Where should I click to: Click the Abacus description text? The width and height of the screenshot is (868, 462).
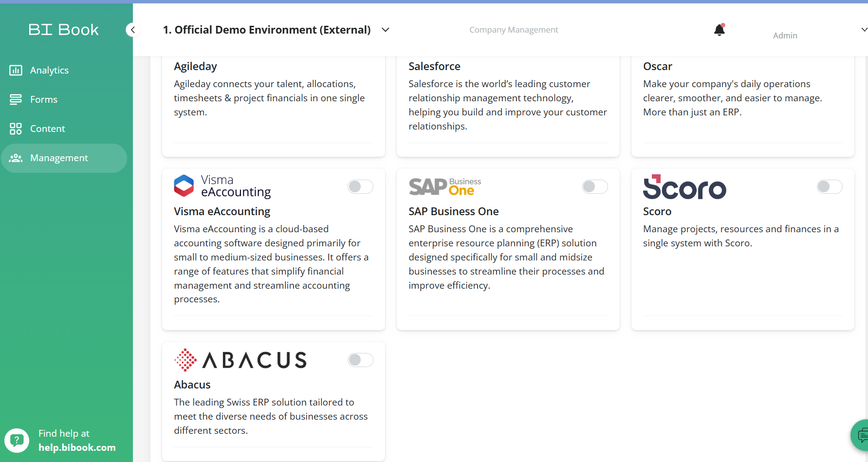(271, 416)
